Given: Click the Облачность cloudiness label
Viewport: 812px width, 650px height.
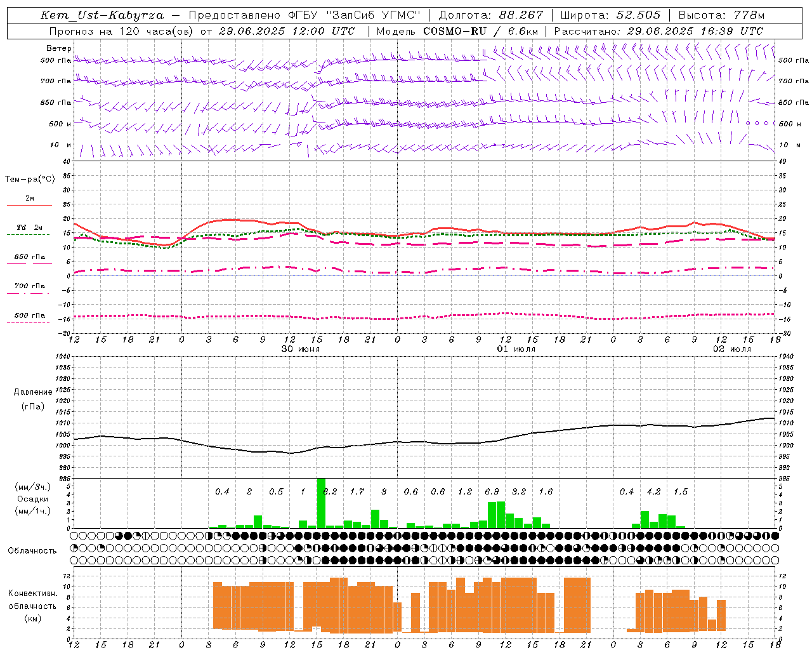Looking at the screenshot, I should 32,551.
